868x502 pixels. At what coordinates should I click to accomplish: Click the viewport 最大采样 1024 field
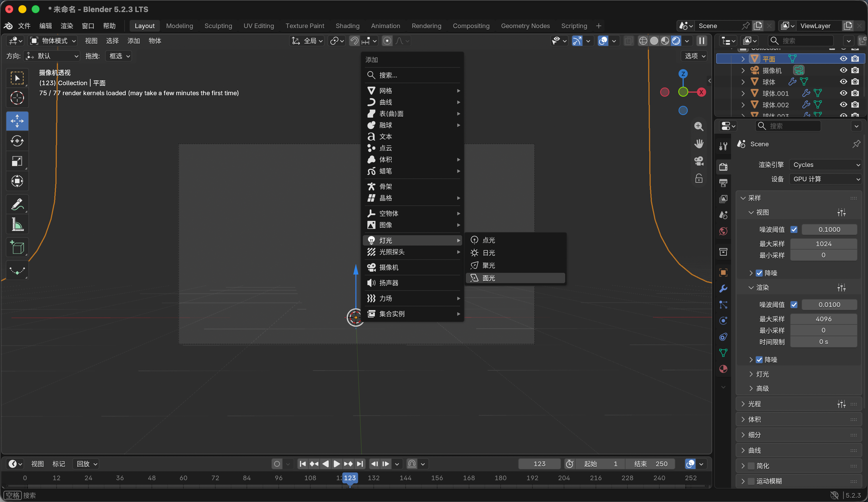pos(823,244)
